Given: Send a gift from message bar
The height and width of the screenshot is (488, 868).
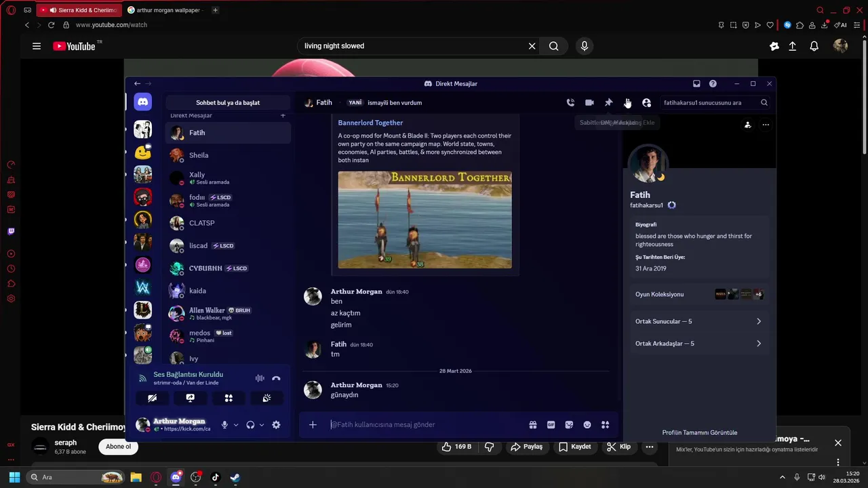Looking at the screenshot, I should coord(533,424).
